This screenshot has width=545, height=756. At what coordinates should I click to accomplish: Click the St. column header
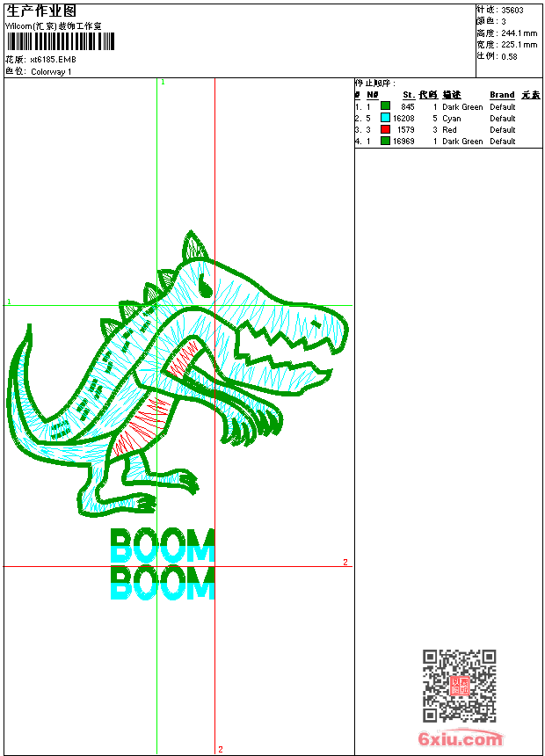408,95
